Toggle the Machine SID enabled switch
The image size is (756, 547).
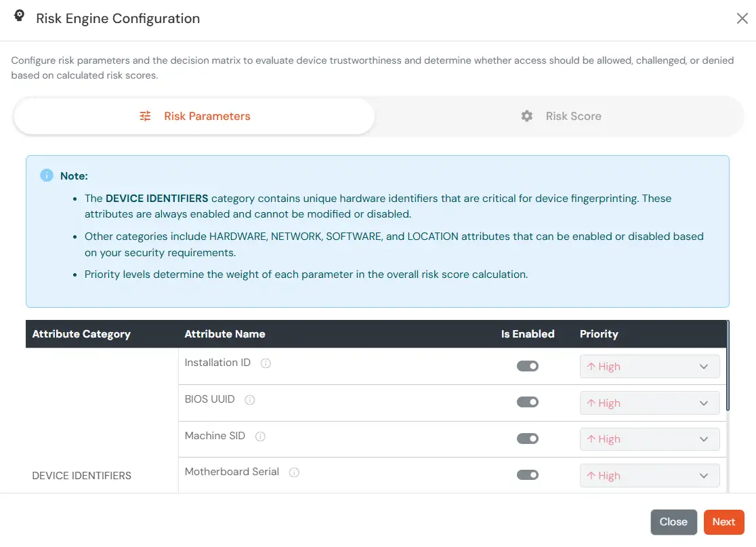pyautogui.click(x=528, y=439)
